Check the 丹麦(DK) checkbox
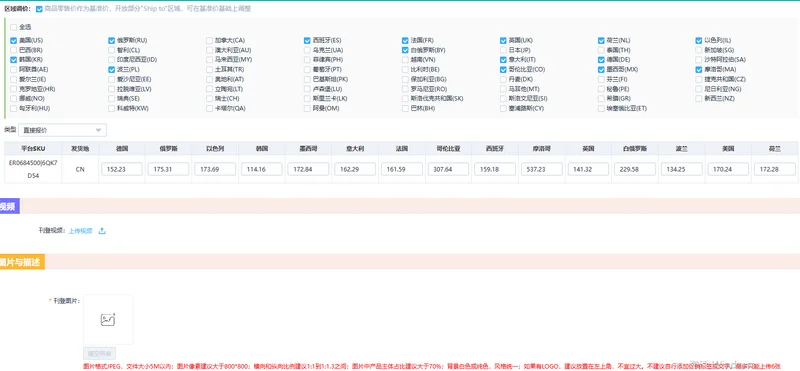The image size is (800, 371). tap(504, 79)
